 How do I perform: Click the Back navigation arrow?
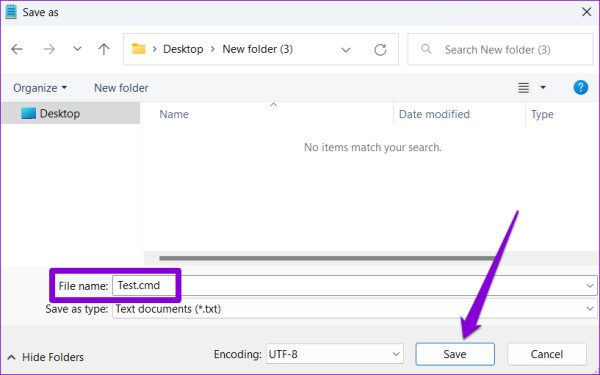(17, 49)
